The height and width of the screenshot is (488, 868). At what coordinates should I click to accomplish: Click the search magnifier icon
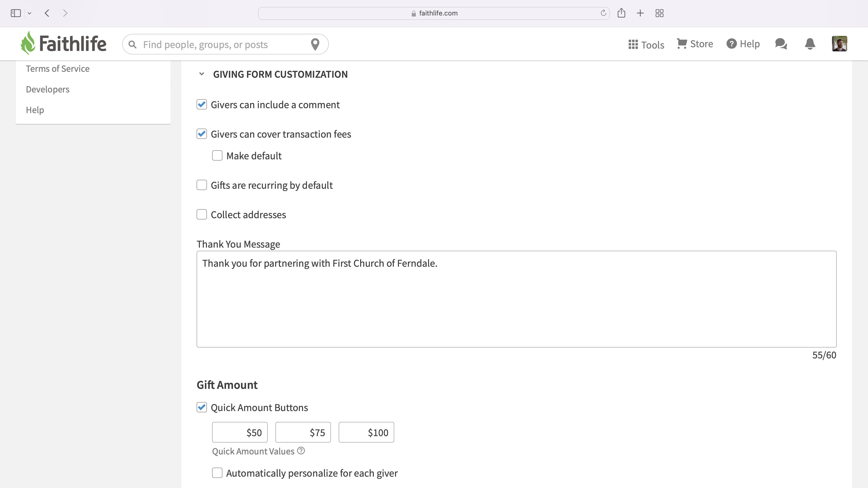pyautogui.click(x=133, y=44)
